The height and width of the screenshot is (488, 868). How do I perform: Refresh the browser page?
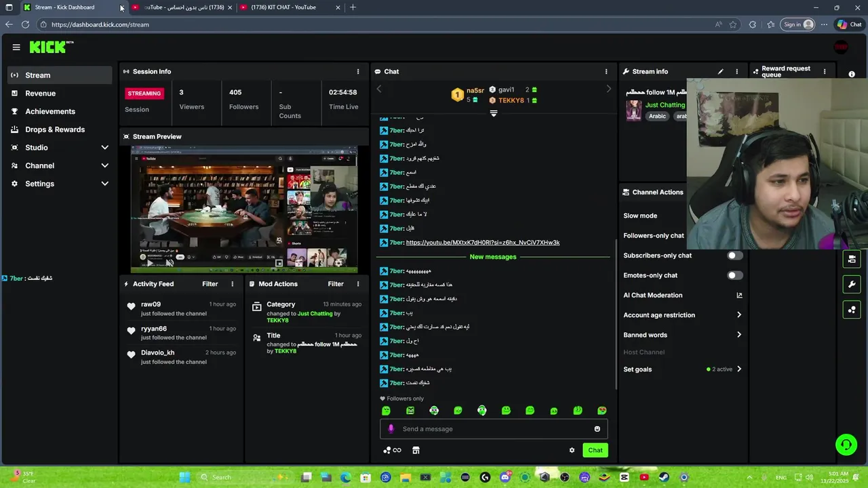[x=25, y=24]
